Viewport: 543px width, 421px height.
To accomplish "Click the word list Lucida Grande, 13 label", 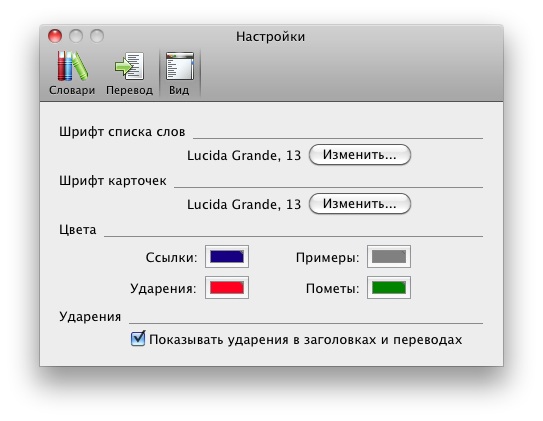I will (244, 155).
